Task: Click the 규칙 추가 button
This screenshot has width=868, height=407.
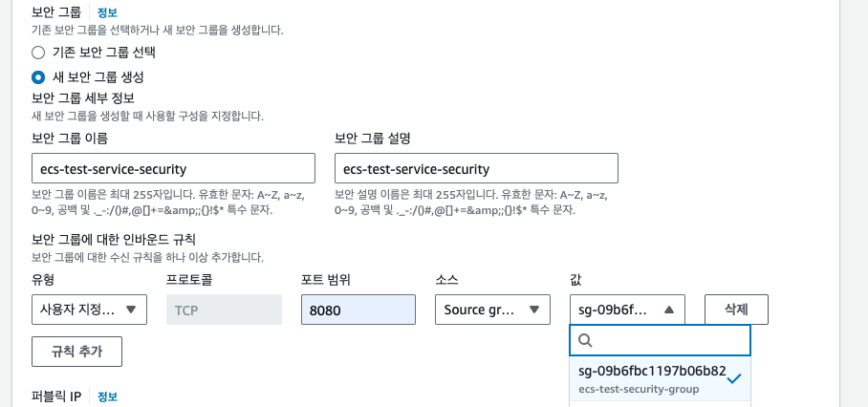Action: tap(76, 352)
